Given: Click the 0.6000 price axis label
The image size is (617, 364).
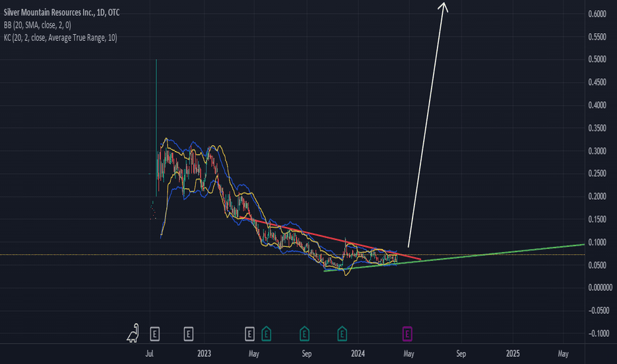Looking at the screenshot, I should coord(597,14).
